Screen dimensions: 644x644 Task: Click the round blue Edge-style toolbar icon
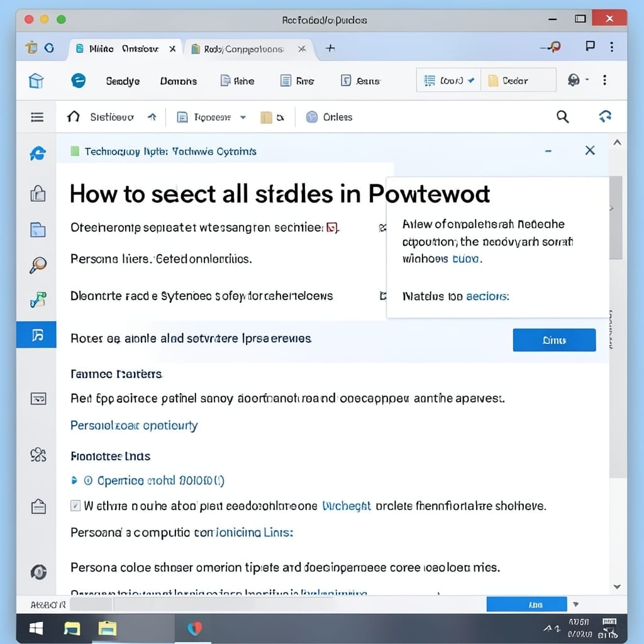[78, 80]
